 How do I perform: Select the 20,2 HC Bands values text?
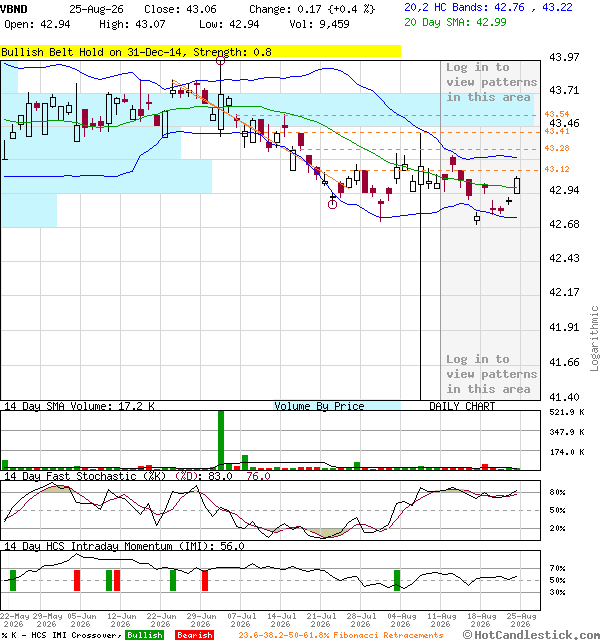[x=488, y=7]
